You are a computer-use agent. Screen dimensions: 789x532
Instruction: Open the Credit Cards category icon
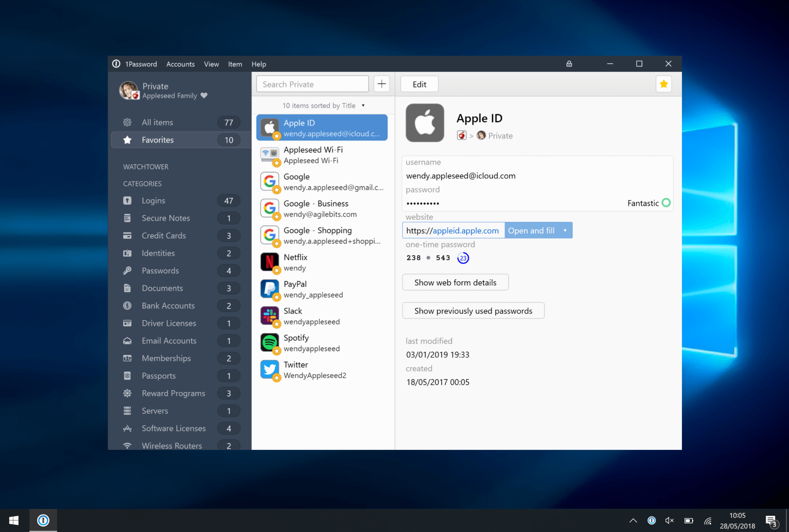coord(127,235)
